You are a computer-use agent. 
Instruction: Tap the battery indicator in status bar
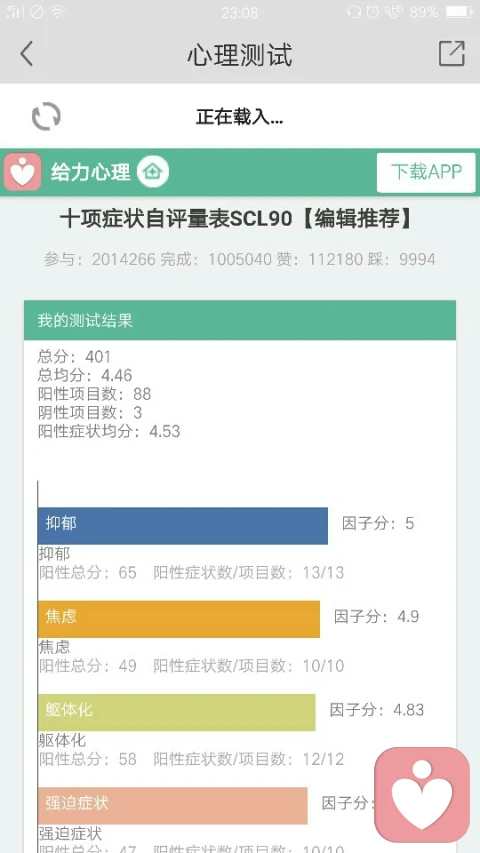(x=459, y=11)
